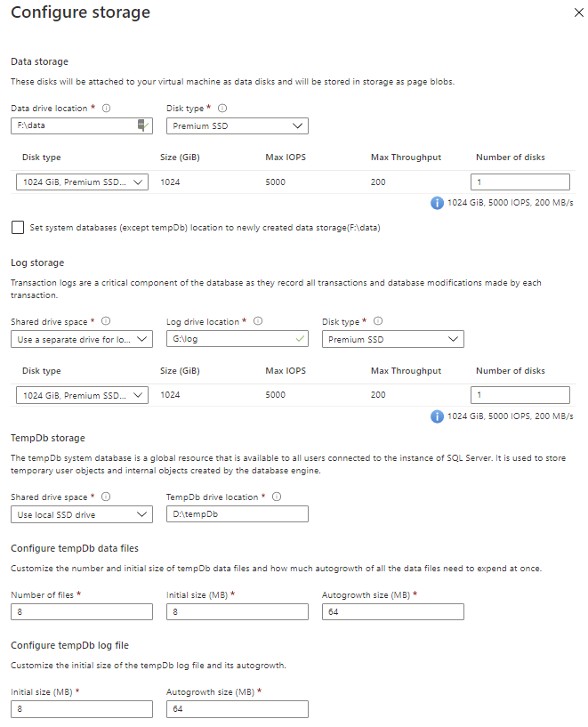Open Use local SSD drive dropdown

[82, 514]
